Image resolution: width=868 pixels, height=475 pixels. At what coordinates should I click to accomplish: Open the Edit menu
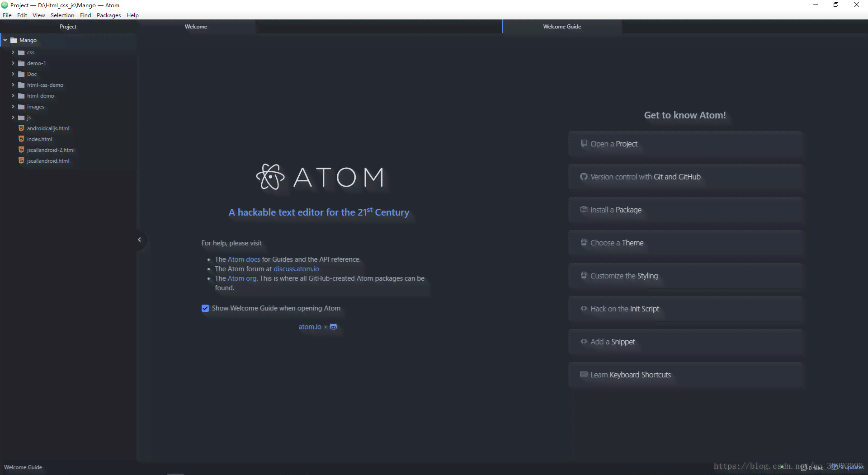[22, 15]
